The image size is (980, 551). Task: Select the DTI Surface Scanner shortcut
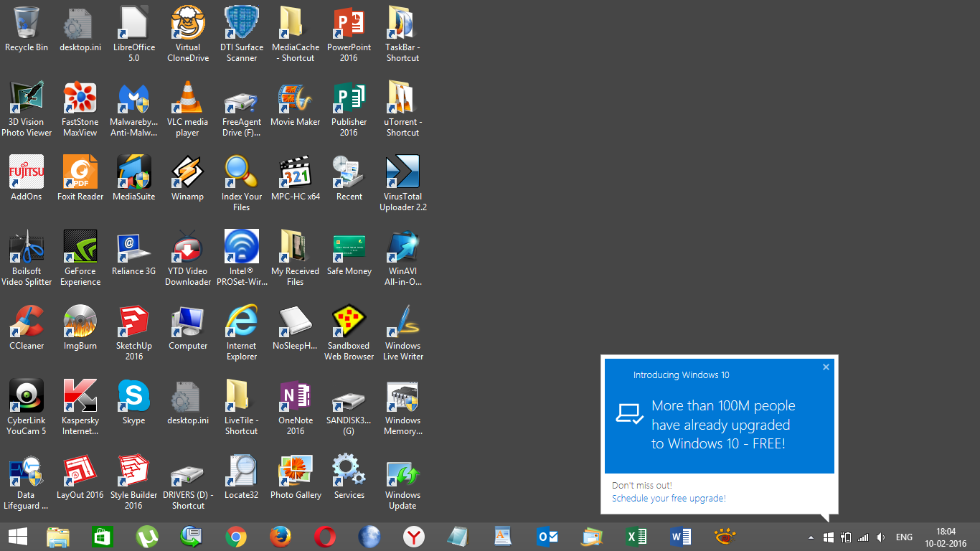[242, 23]
